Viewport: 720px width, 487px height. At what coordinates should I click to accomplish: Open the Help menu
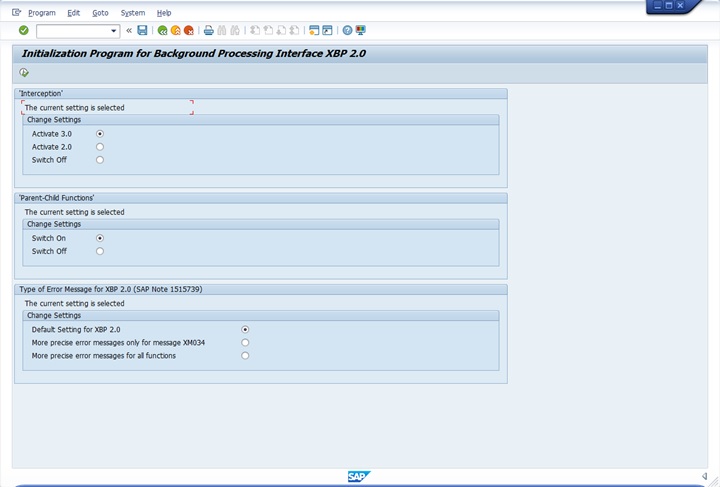click(x=164, y=13)
